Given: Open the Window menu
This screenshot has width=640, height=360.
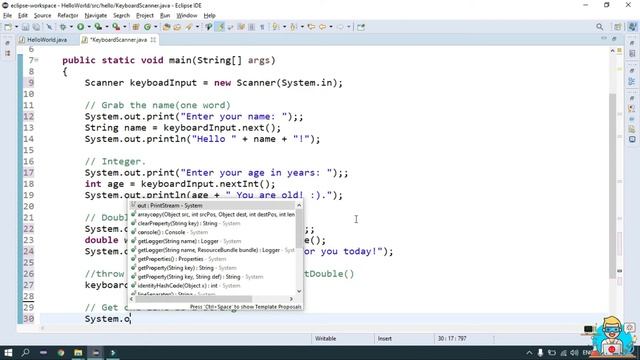Looking at the screenshot, I should point(187,16).
